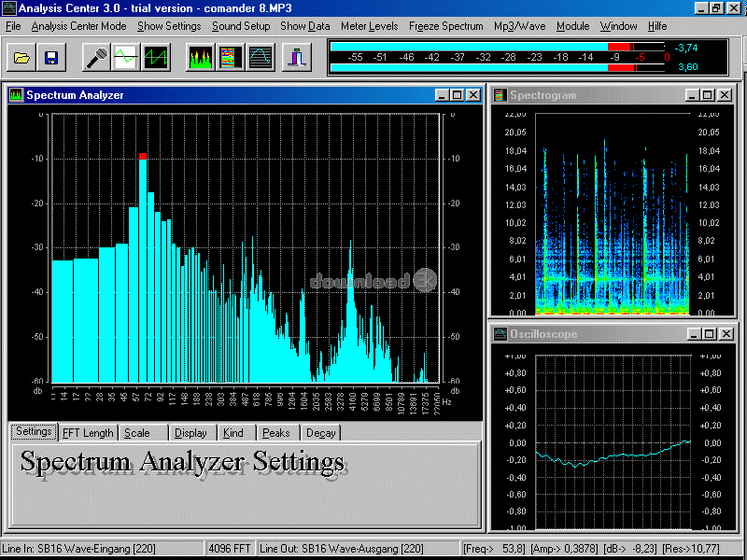747x560 pixels.
Task: Click the red peak level meter segment
Action: (620, 46)
